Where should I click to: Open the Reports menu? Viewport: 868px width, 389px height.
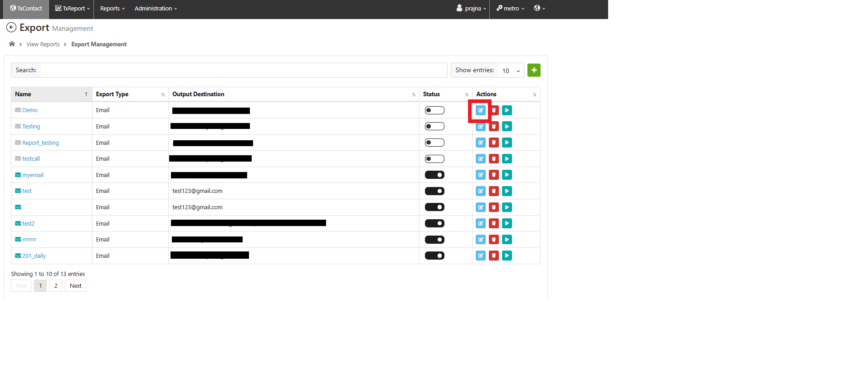112,9
